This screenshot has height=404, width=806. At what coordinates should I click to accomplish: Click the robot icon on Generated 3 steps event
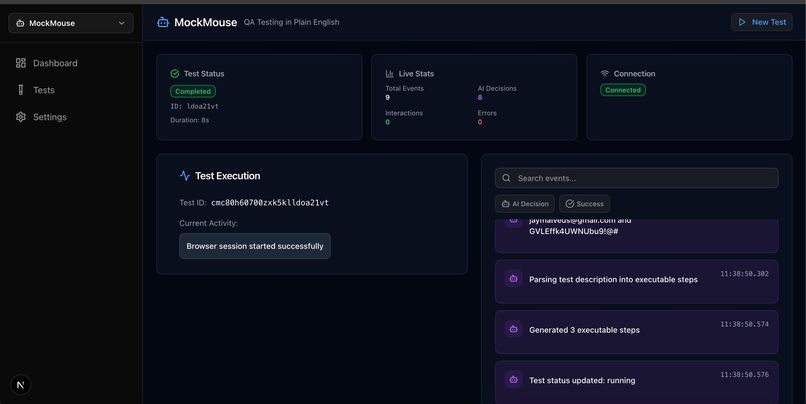pos(513,329)
